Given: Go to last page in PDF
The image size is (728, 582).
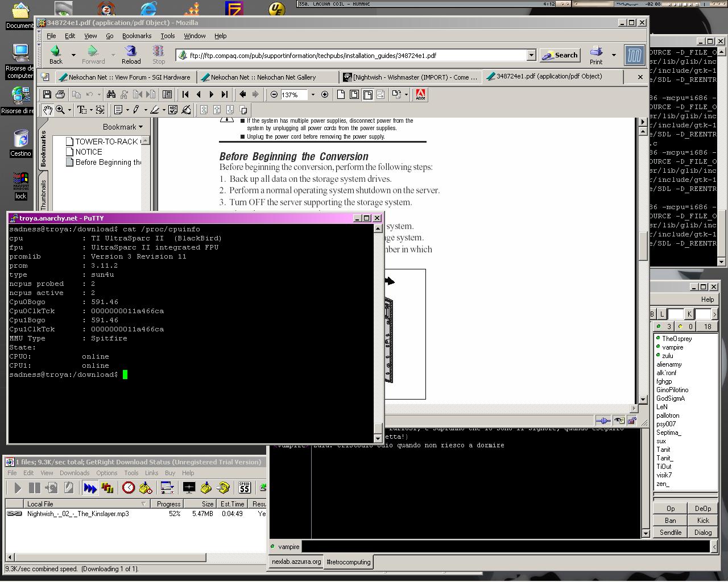Looking at the screenshot, I should click(x=225, y=94).
